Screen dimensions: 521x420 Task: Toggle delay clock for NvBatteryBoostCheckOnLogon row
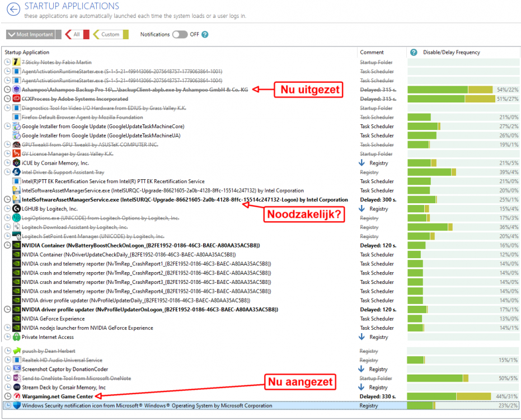(7, 245)
